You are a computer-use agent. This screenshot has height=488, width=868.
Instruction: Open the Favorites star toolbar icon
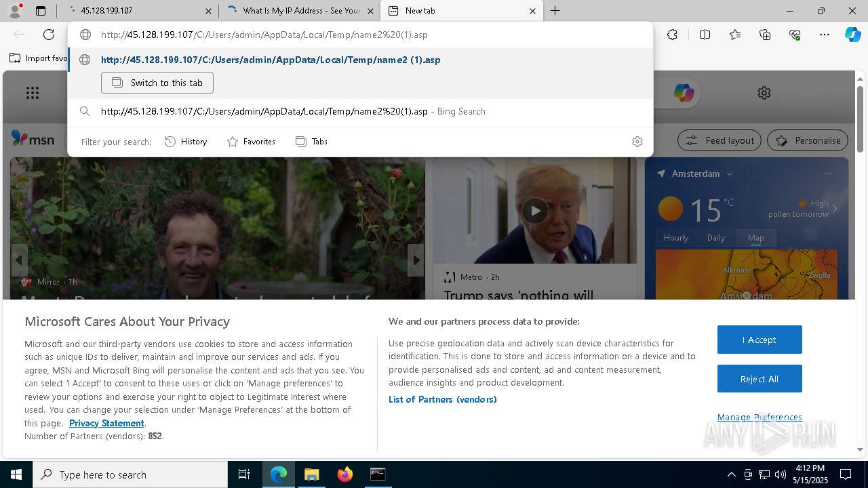click(735, 35)
